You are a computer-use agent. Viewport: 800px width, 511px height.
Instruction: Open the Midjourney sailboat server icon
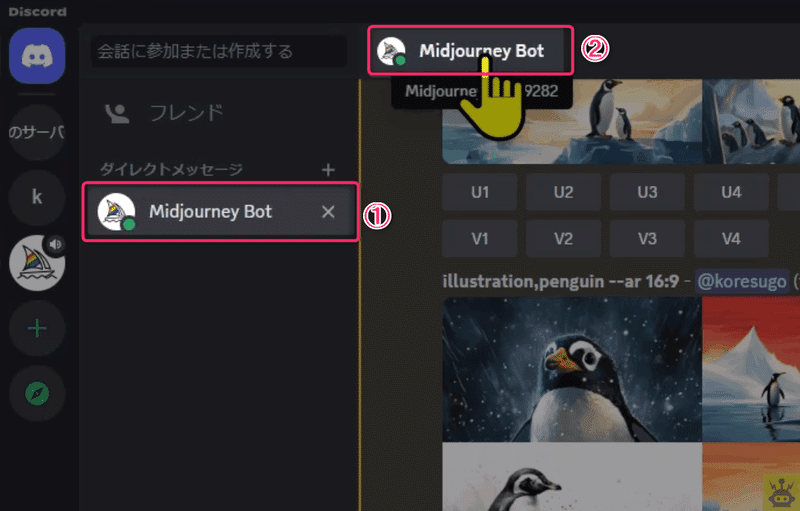click(x=37, y=263)
